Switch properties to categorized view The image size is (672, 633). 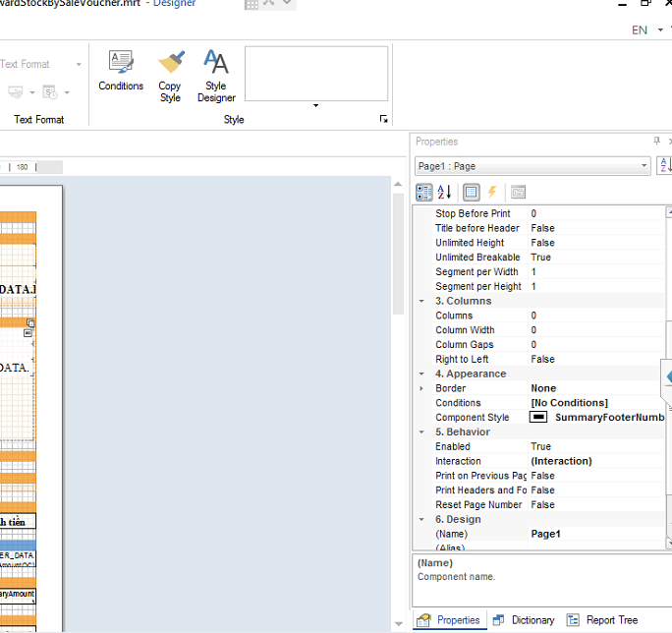pyautogui.click(x=422, y=193)
